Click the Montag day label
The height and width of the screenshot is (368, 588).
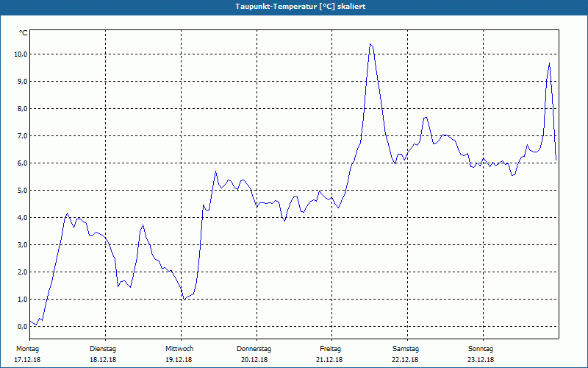(27, 349)
